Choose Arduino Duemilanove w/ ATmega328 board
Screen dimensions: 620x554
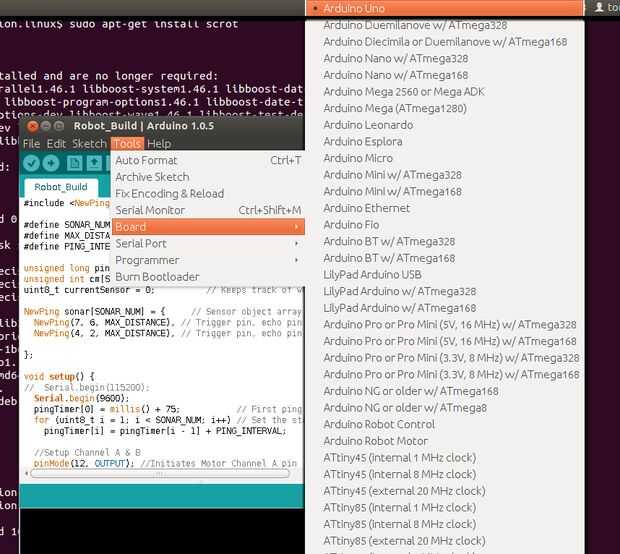tap(444, 25)
